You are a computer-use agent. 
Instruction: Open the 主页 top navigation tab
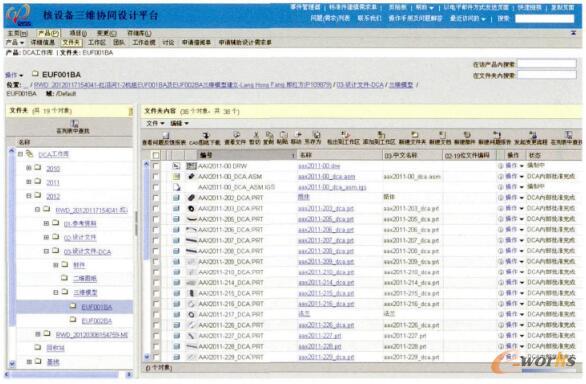[17, 33]
